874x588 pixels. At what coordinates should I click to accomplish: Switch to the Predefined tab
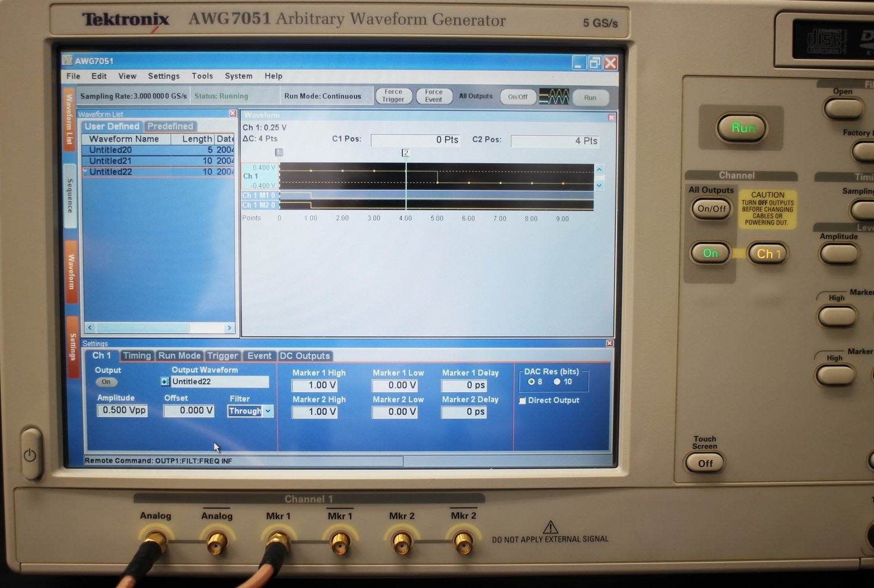(x=170, y=126)
